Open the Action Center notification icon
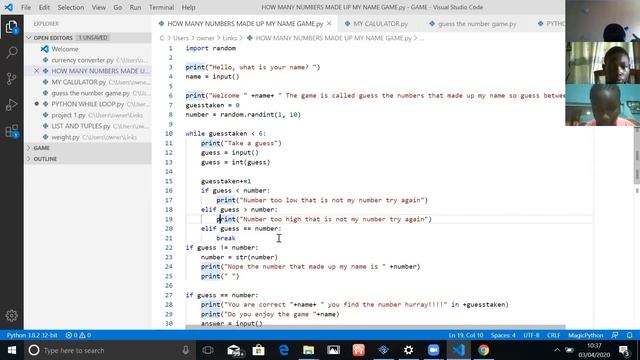640x360 pixels. [x=624, y=350]
